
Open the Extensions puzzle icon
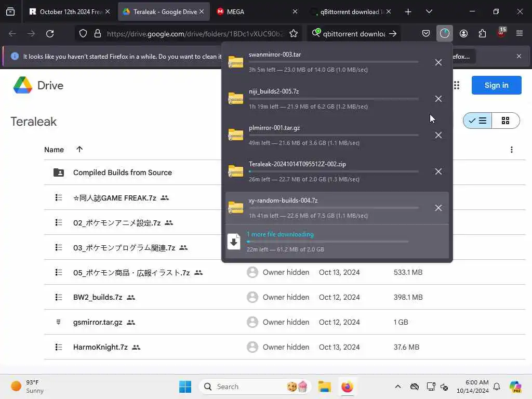(x=482, y=33)
